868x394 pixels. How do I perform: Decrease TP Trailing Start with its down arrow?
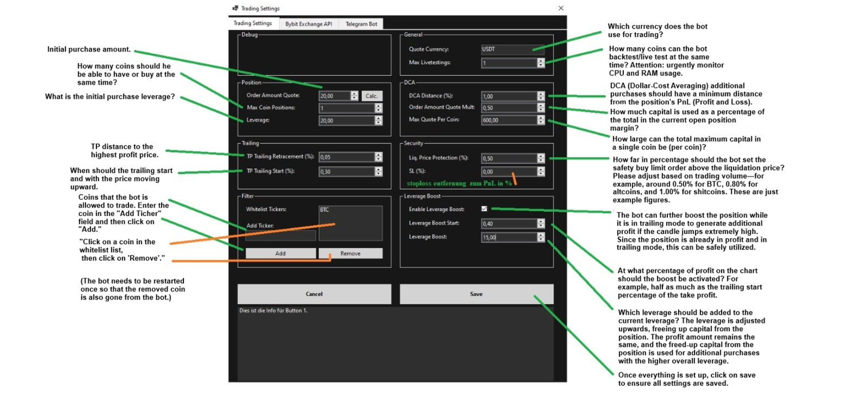(x=379, y=174)
